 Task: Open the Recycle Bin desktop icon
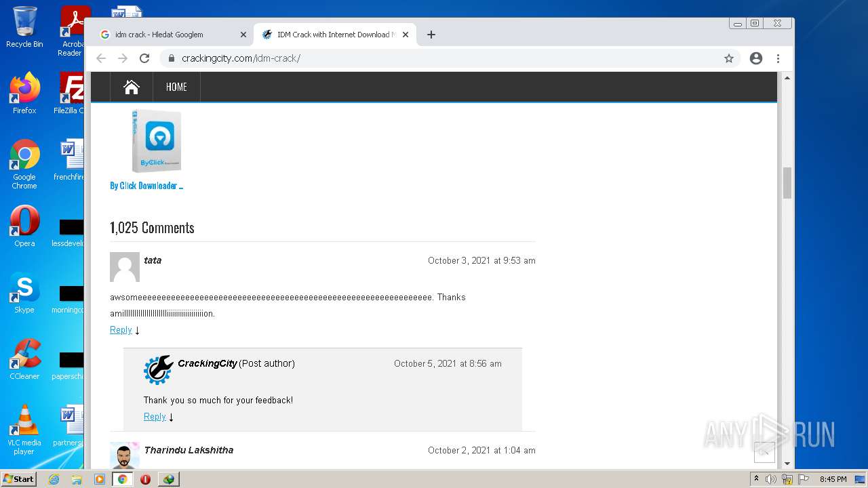[24, 27]
